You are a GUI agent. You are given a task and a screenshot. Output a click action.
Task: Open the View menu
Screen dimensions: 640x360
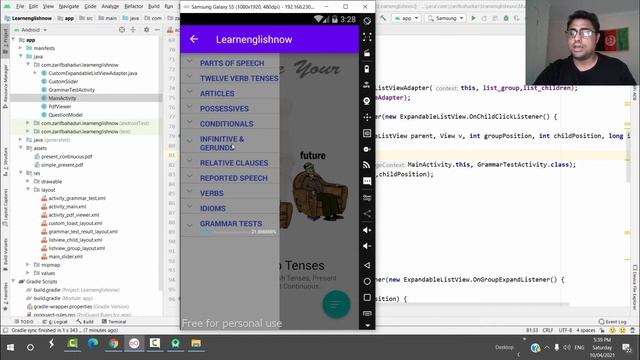coord(48,7)
